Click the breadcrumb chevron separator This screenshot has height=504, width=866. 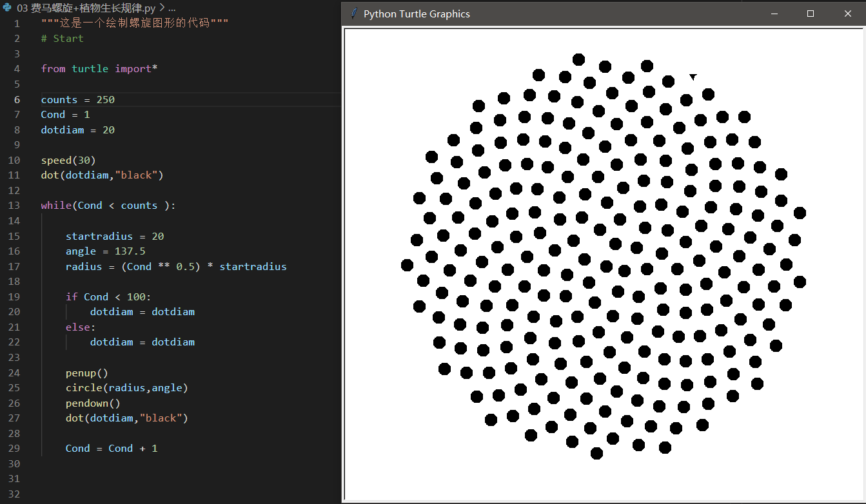[162, 8]
